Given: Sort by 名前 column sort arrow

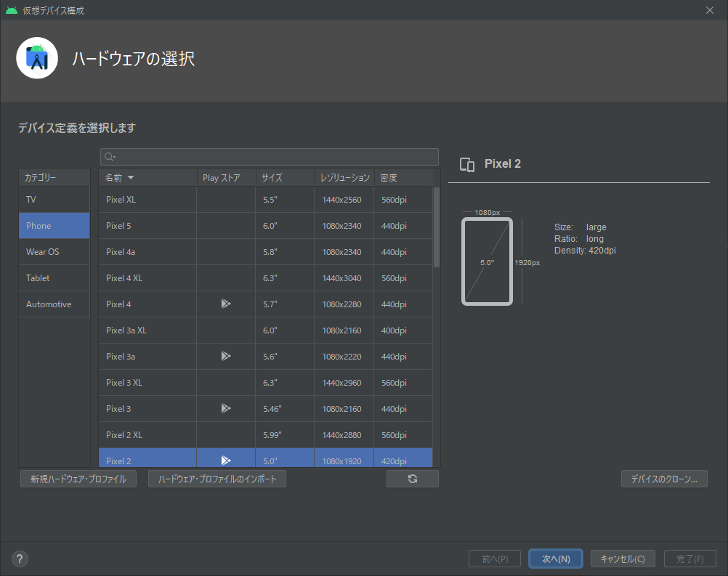Looking at the screenshot, I should coord(131,178).
